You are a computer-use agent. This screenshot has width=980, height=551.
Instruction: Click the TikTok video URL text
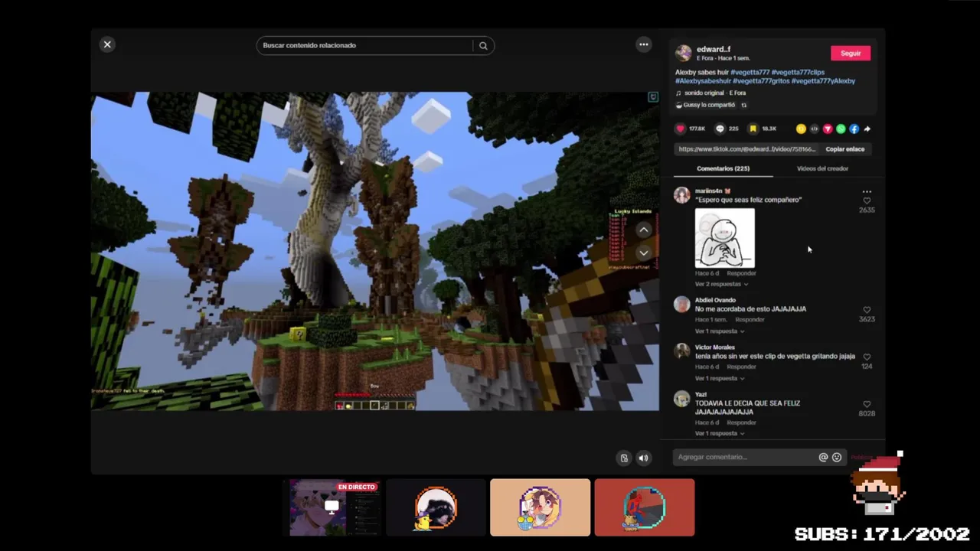coord(747,149)
